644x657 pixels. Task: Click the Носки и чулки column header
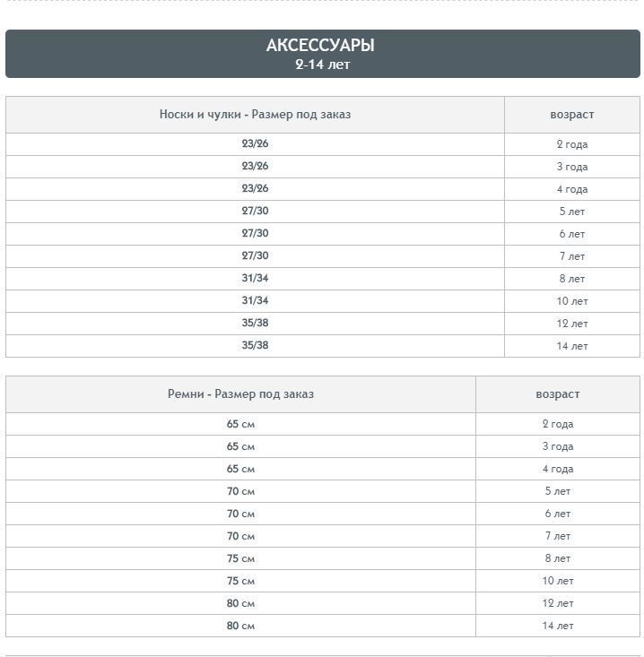(255, 115)
